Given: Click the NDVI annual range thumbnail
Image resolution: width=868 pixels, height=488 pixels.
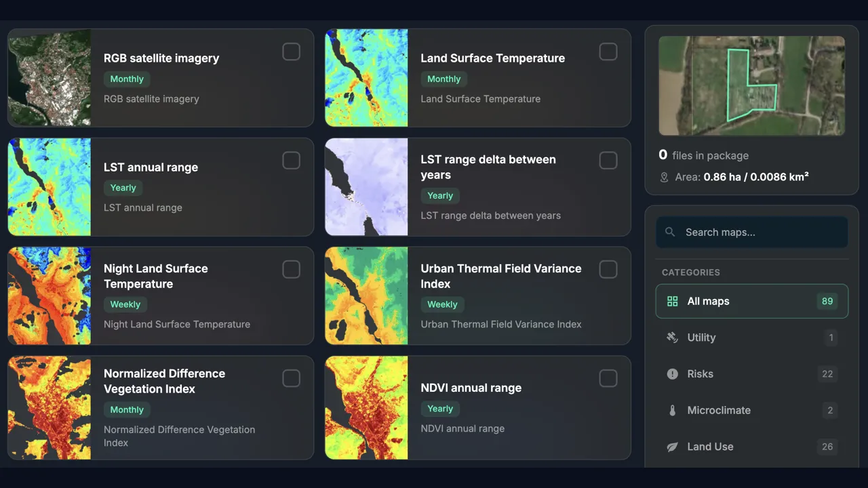Looking at the screenshot, I should [x=366, y=407].
